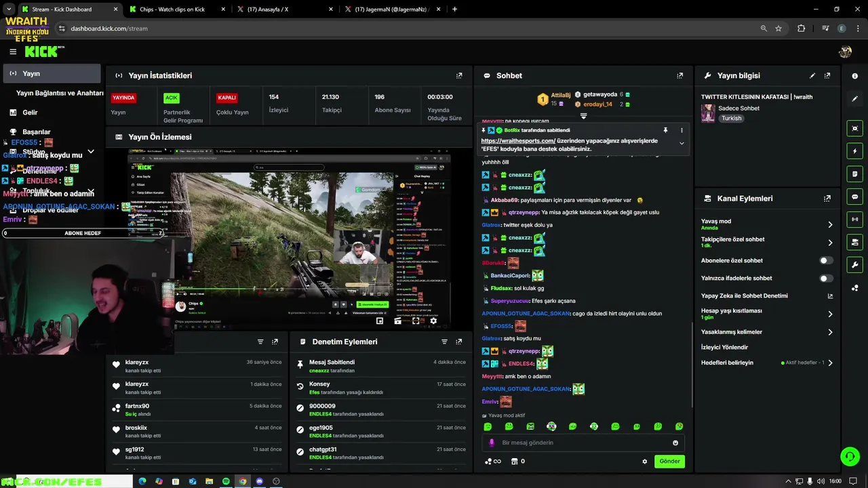Open profile avatar menu at dashboard top right
This screenshot has height=488, width=868.
tap(845, 52)
